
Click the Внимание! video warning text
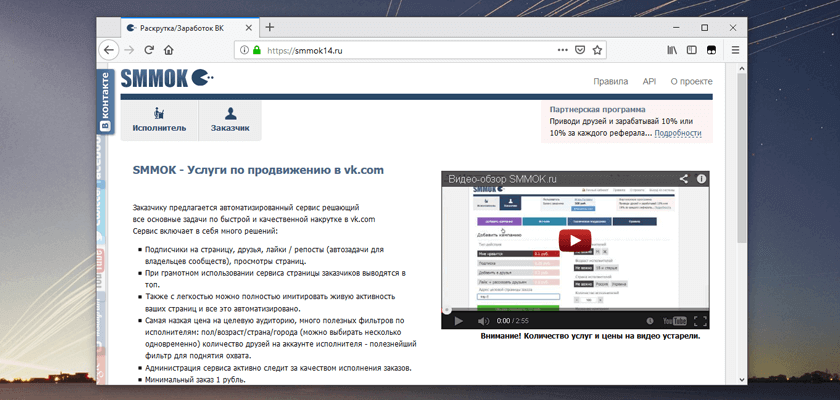click(x=590, y=337)
